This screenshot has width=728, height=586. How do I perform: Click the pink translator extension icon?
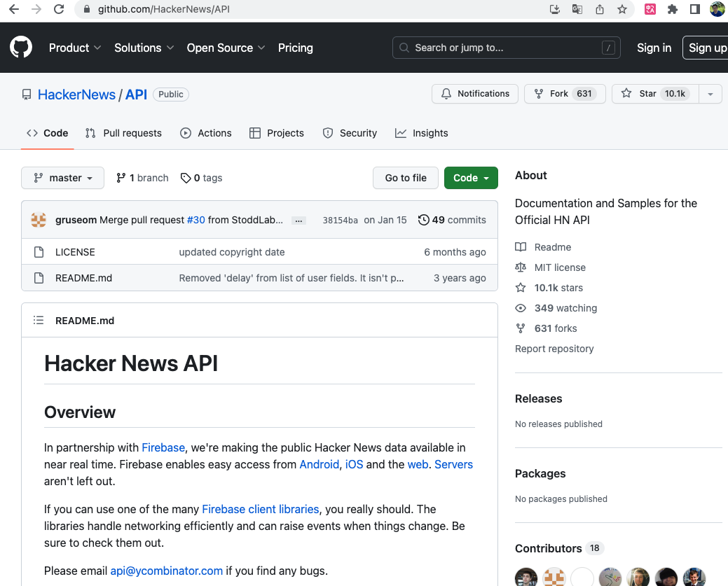(x=650, y=9)
